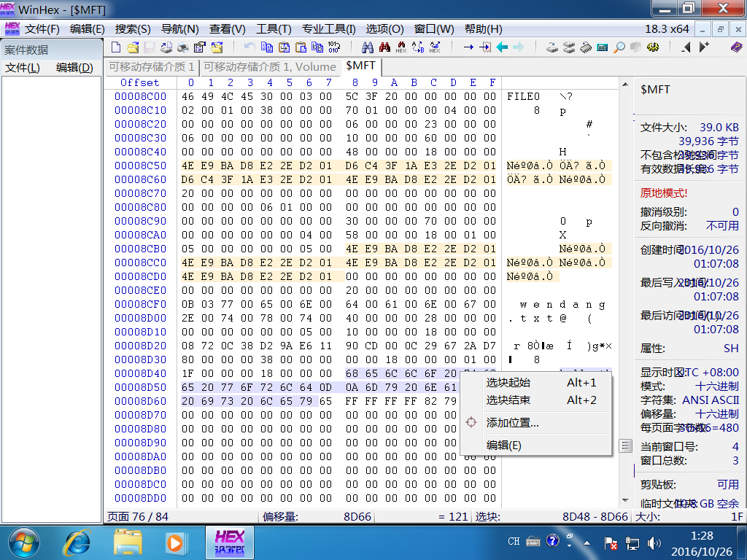Open the Calculator toolbar icon
Screen dimensions: 747x560
(x=602, y=47)
